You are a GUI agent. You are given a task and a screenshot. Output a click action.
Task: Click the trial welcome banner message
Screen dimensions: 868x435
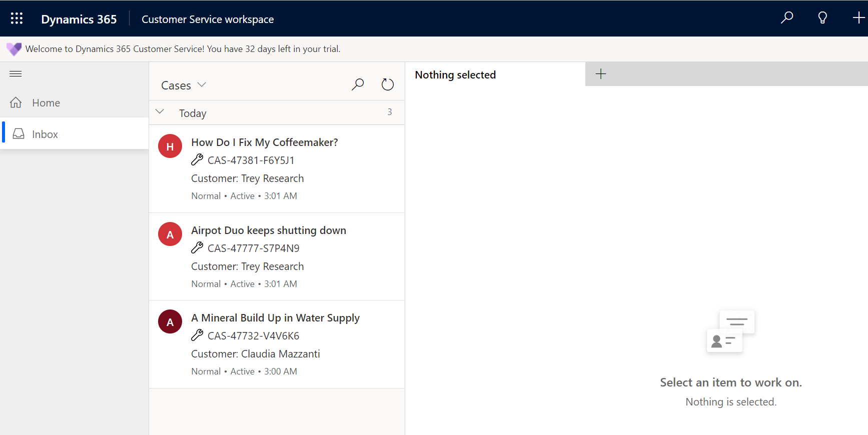[183, 49]
